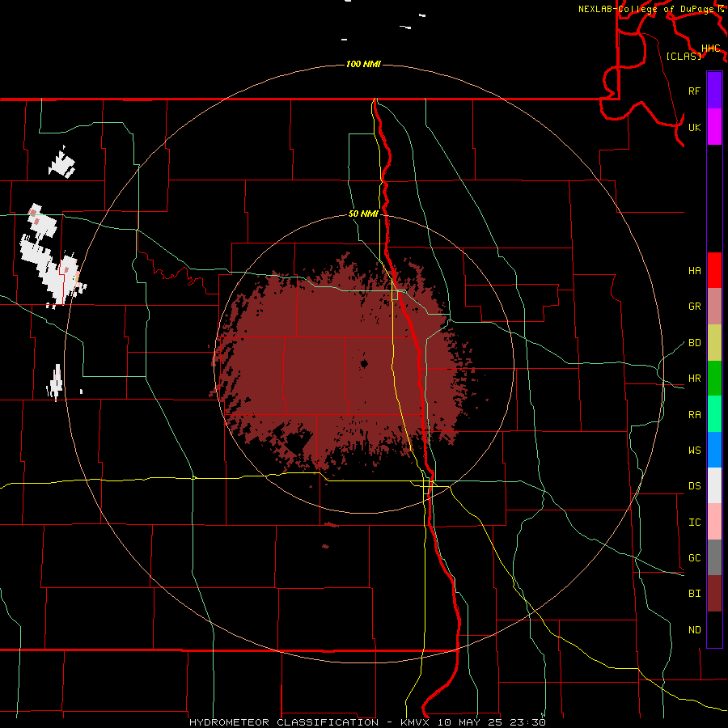Viewport: 728px width, 728px height.
Task: Click the HHC product code text
Action: (710, 49)
